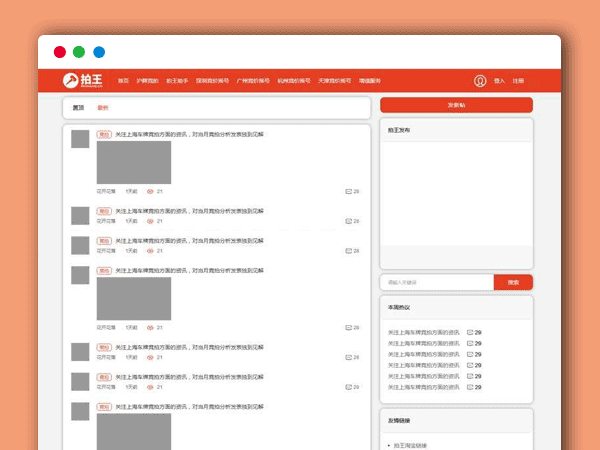Click the red 置顶 tag icon on second post
The height and width of the screenshot is (450, 600).
tap(103, 211)
